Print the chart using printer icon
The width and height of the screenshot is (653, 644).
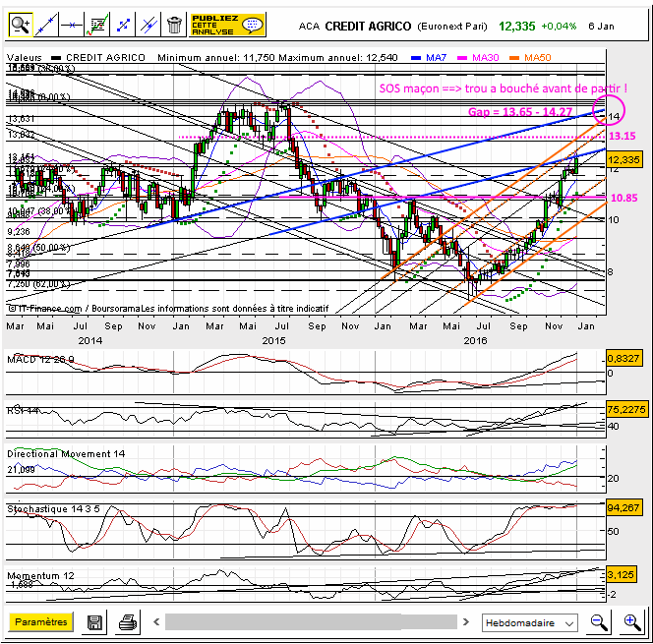[x=127, y=622]
